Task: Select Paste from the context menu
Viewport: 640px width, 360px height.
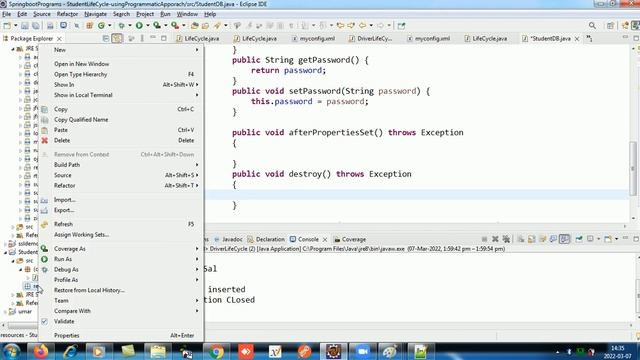Action: pos(122,130)
